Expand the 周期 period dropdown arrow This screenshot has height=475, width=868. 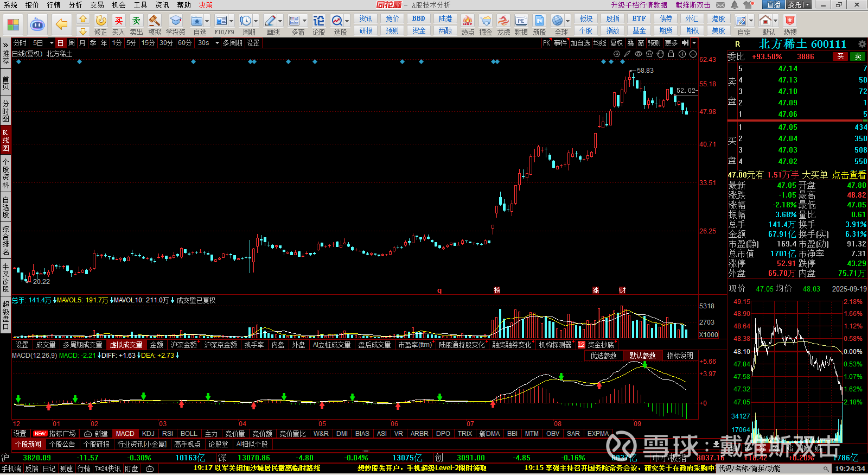point(256,21)
